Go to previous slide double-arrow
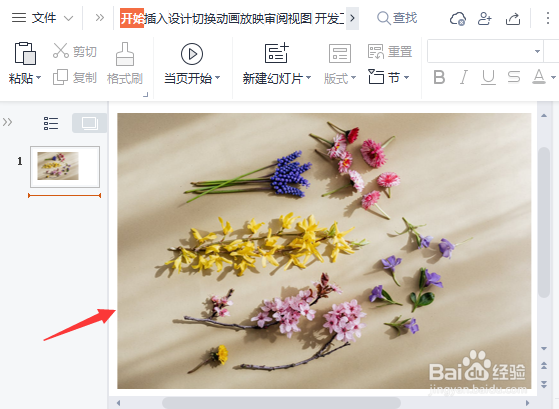Image resolution: width=559 pixels, height=409 pixels. coord(544,365)
